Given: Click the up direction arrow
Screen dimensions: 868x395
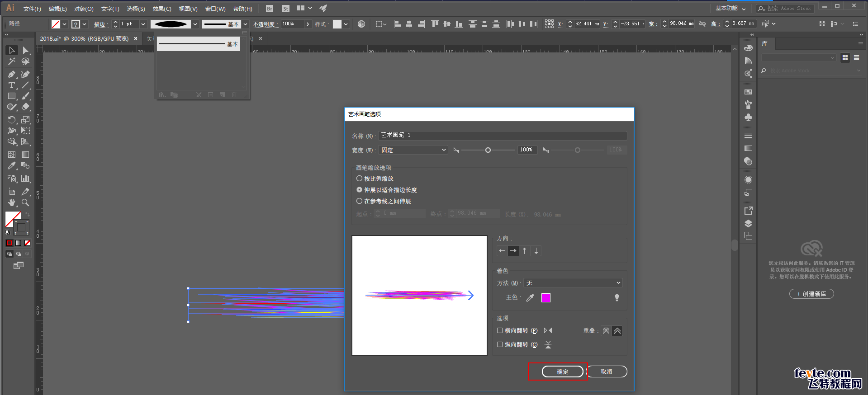Looking at the screenshot, I should point(524,251).
